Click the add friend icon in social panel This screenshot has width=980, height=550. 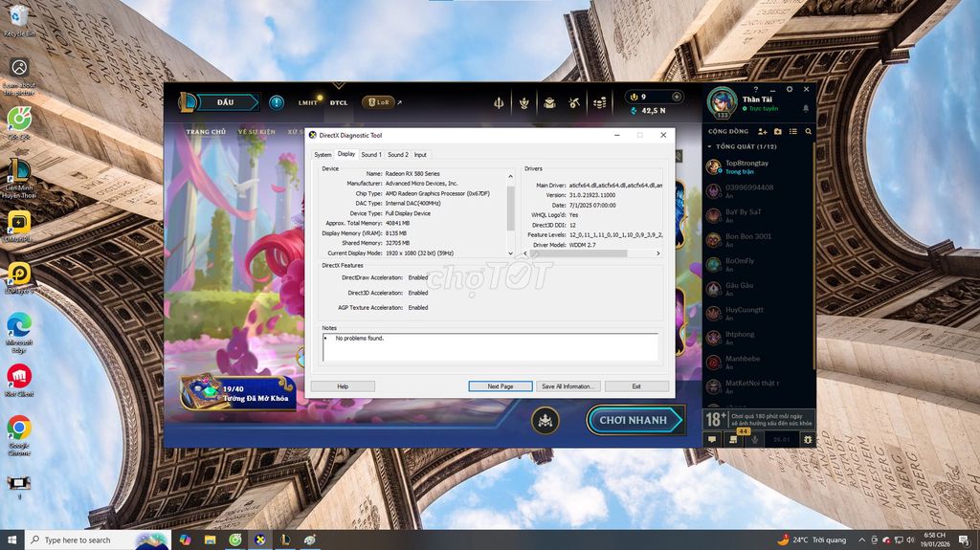763,131
